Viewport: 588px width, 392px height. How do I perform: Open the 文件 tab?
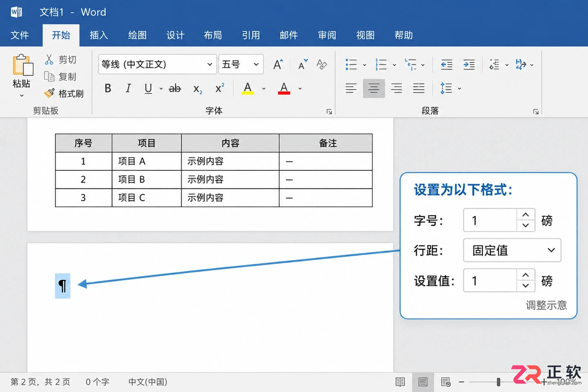(20, 35)
